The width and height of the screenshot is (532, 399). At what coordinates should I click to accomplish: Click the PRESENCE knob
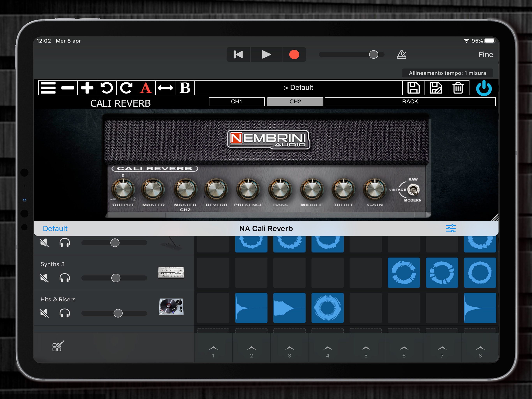click(x=248, y=189)
